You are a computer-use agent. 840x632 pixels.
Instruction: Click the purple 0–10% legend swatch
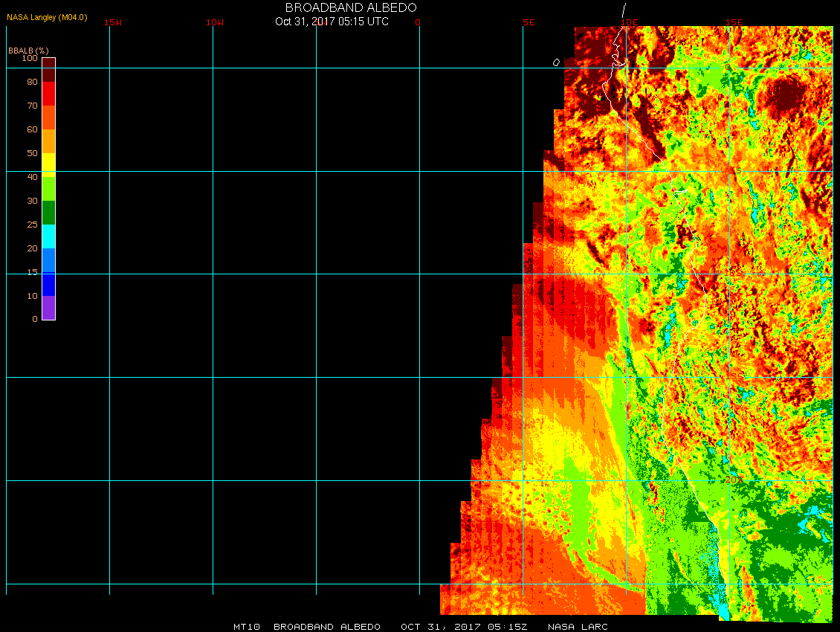48,308
